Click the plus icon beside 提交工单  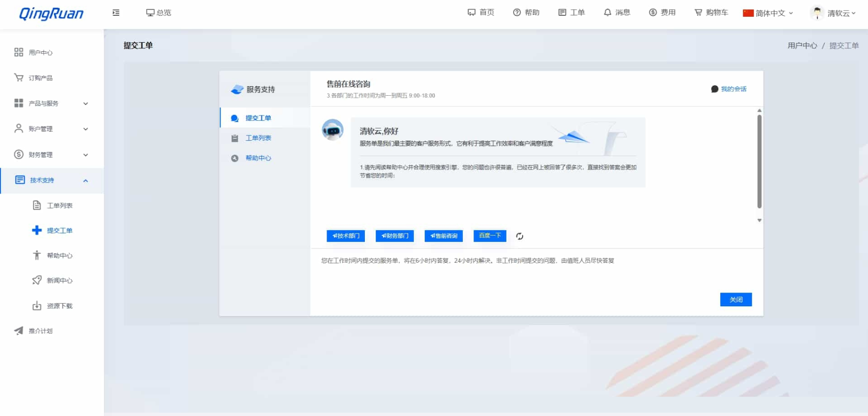[37, 230]
